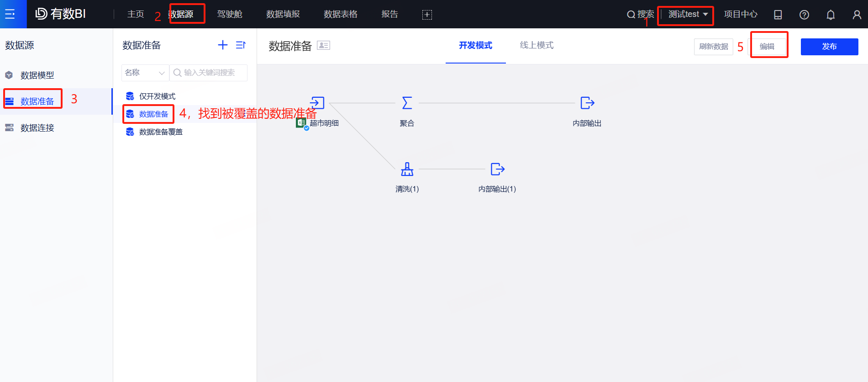Click the 内部输出(1) output node icon
This screenshot has width=868, height=382.
tap(497, 169)
